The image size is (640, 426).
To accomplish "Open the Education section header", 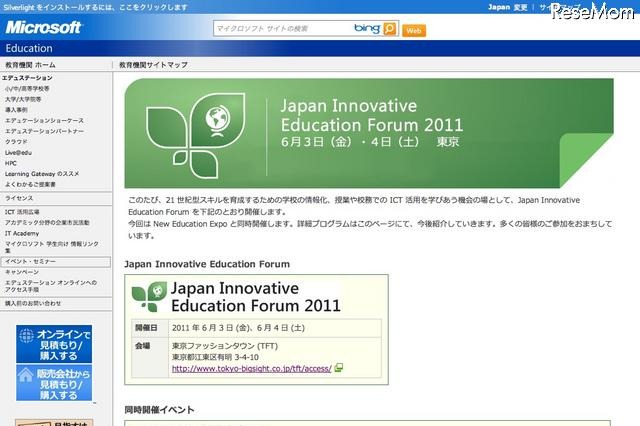I will 29,48.
